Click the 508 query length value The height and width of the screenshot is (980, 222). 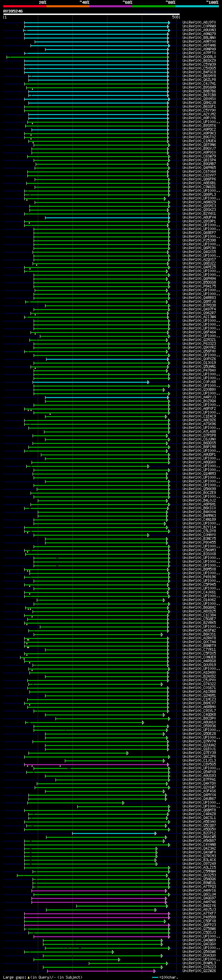click(x=175, y=17)
